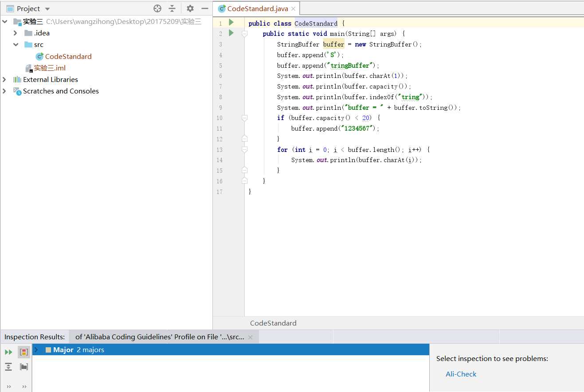Click the highlighted buffer variable on line 3
The width and height of the screenshot is (584, 392).
point(333,44)
